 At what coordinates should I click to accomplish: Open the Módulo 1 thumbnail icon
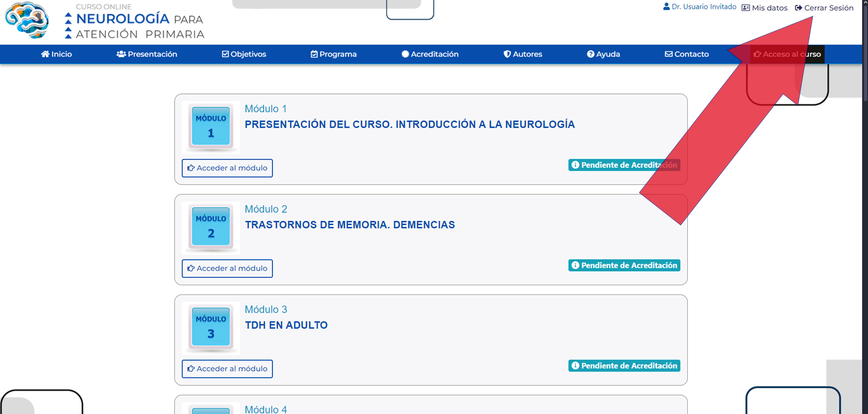tap(211, 127)
